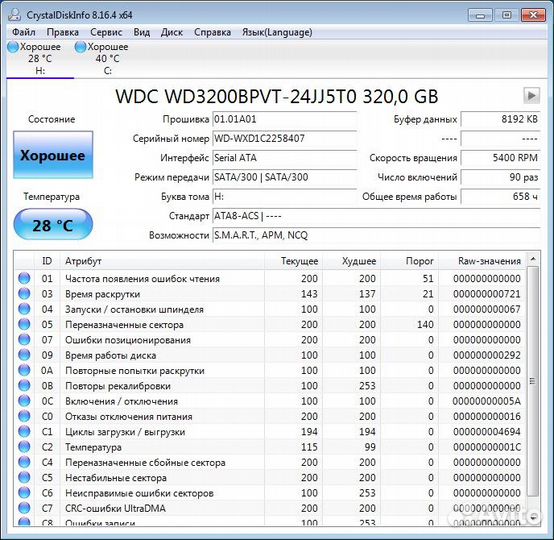554x540 pixels.
Task: Select disk C: tab at 40 °C
Action: pyautogui.click(x=107, y=59)
